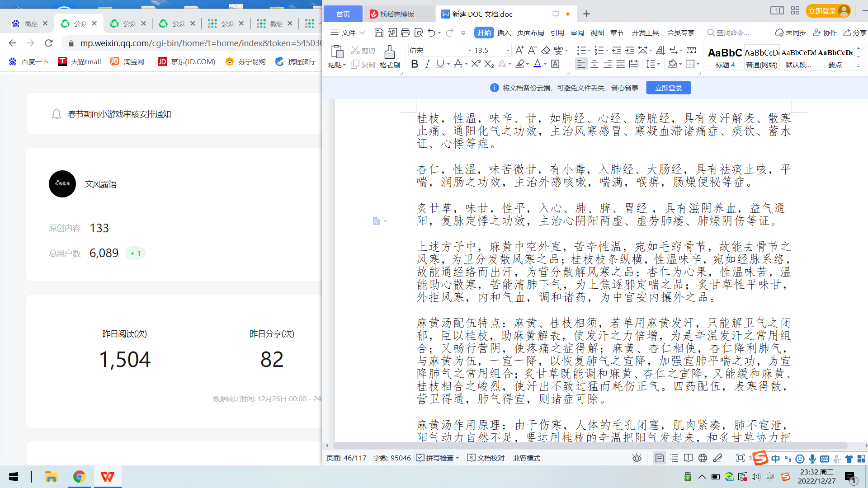868x488 pixels.
Task: Click the undo arrow icon
Action: 431,33
